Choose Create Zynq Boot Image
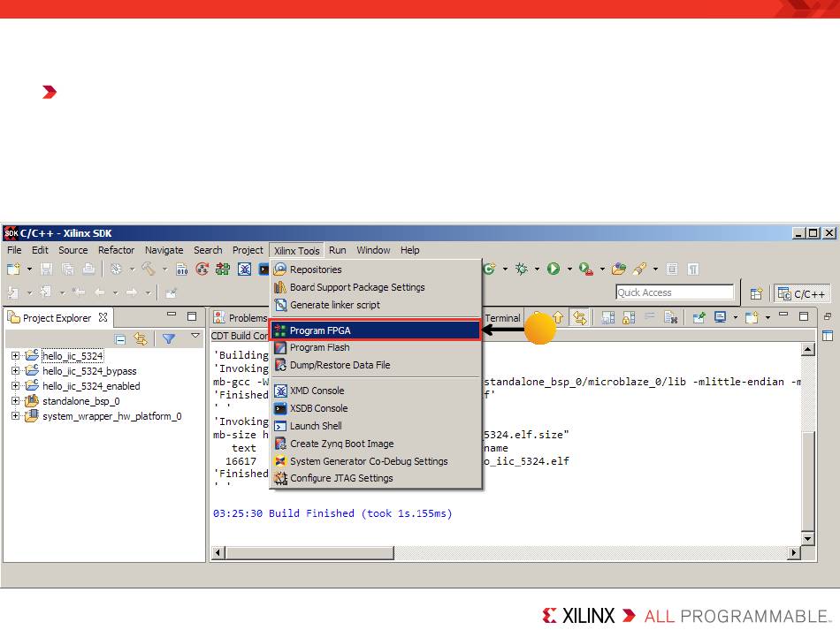 [375, 444]
